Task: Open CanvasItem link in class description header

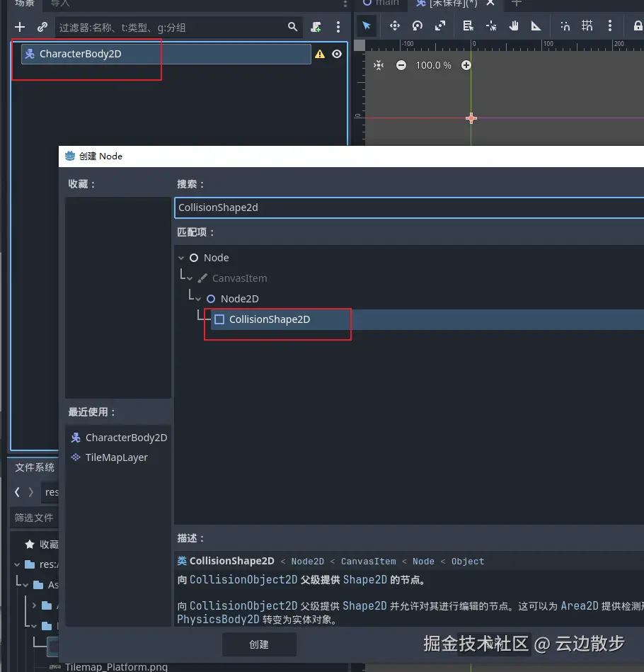Action: (x=368, y=562)
